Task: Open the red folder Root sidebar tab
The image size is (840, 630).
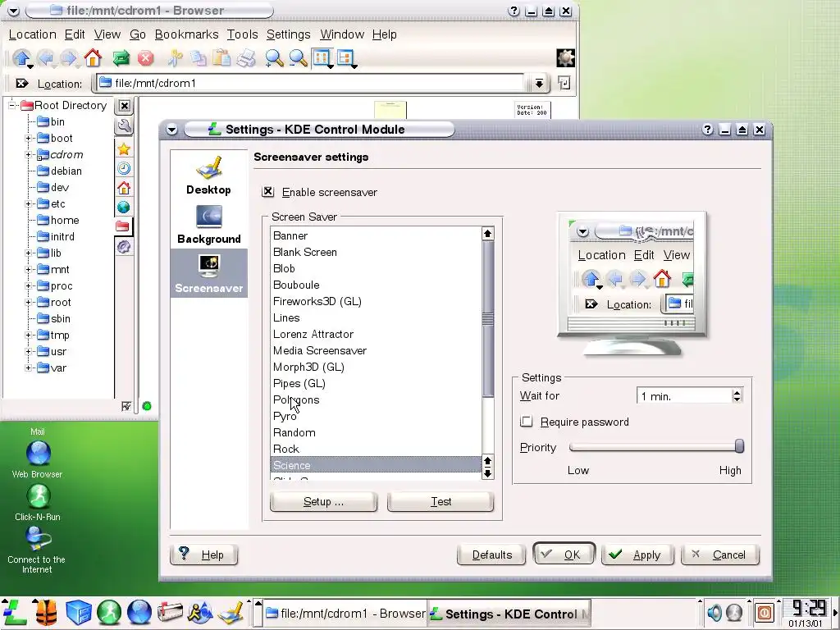Action: [123, 226]
